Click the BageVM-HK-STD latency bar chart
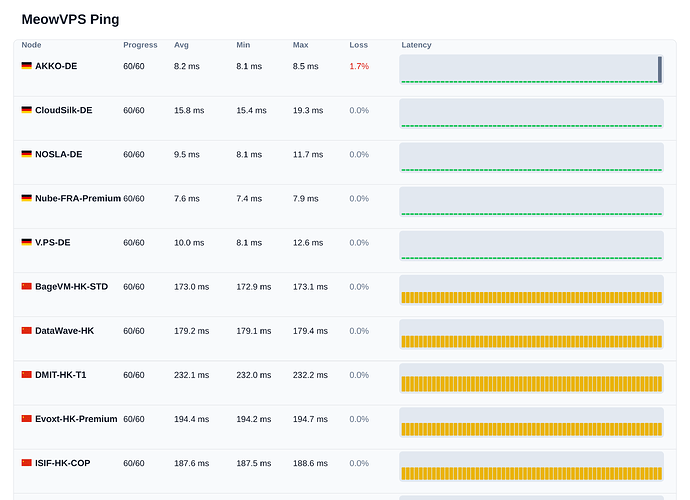Image resolution: width=690 pixels, height=500 pixels. click(531, 290)
